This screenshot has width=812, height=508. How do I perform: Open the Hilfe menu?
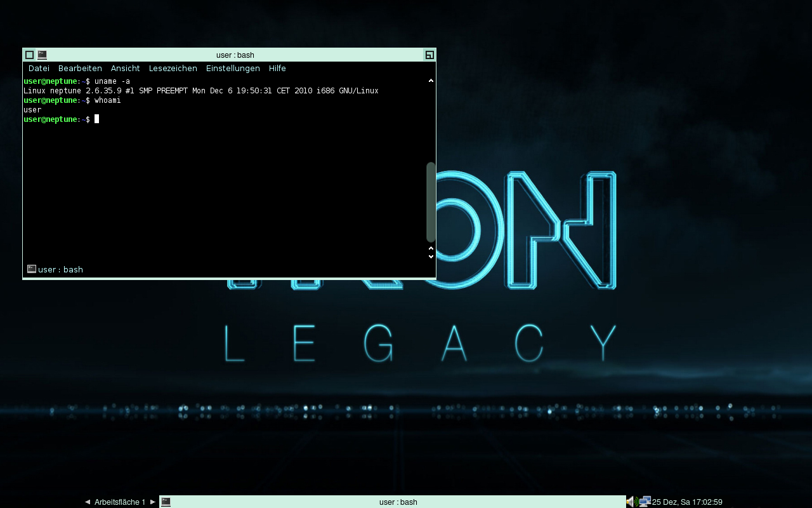coord(277,69)
